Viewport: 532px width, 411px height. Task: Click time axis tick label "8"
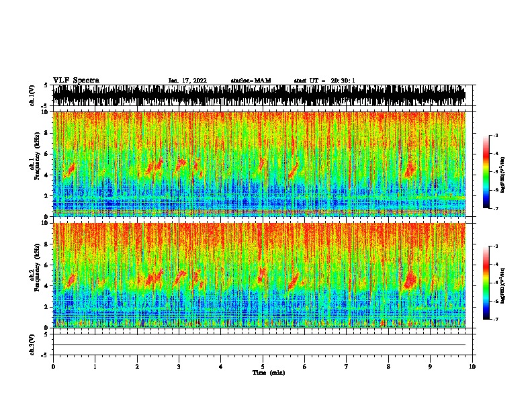[x=388, y=367]
